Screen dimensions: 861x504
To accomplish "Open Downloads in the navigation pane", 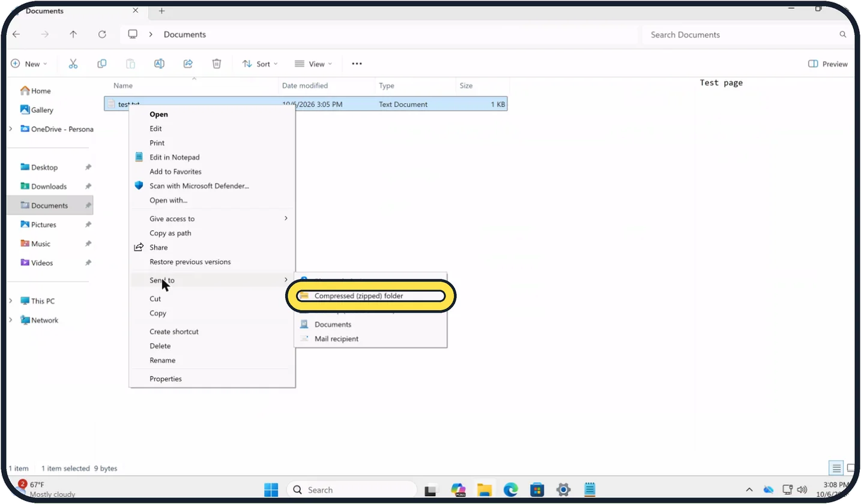I will [x=50, y=186].
